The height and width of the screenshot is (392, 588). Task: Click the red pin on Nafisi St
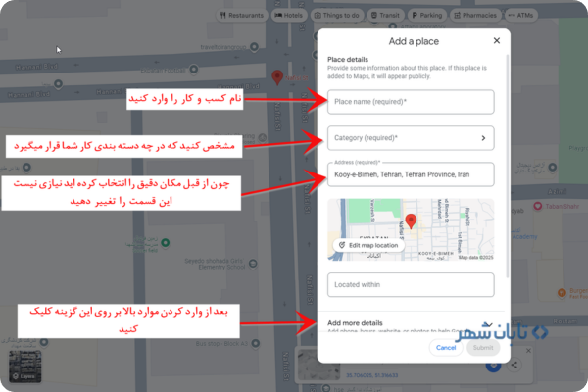click(x=277, y=77)
